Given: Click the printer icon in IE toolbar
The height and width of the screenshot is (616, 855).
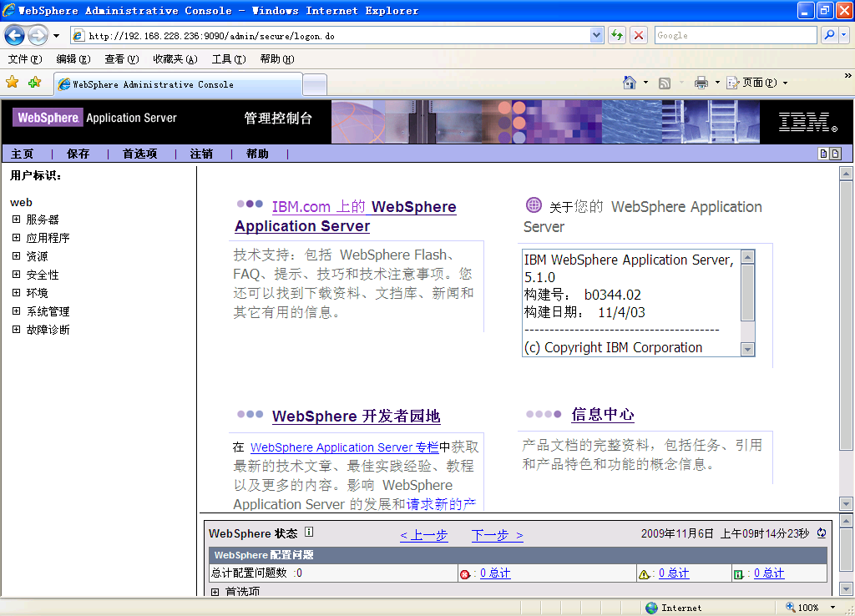Looking at the screenshot, I should point(701,83).
